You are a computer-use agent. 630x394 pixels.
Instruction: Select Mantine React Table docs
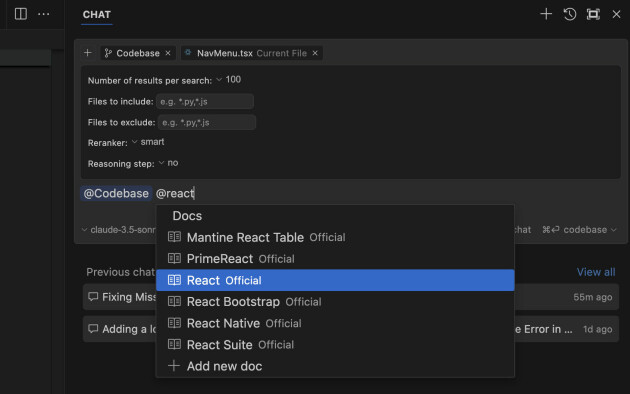click(335, 237)
